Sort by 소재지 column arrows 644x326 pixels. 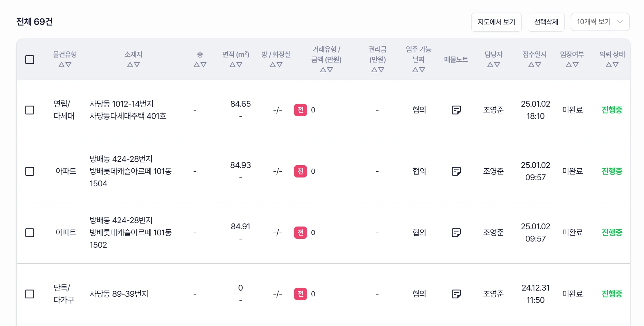[134, 65]
